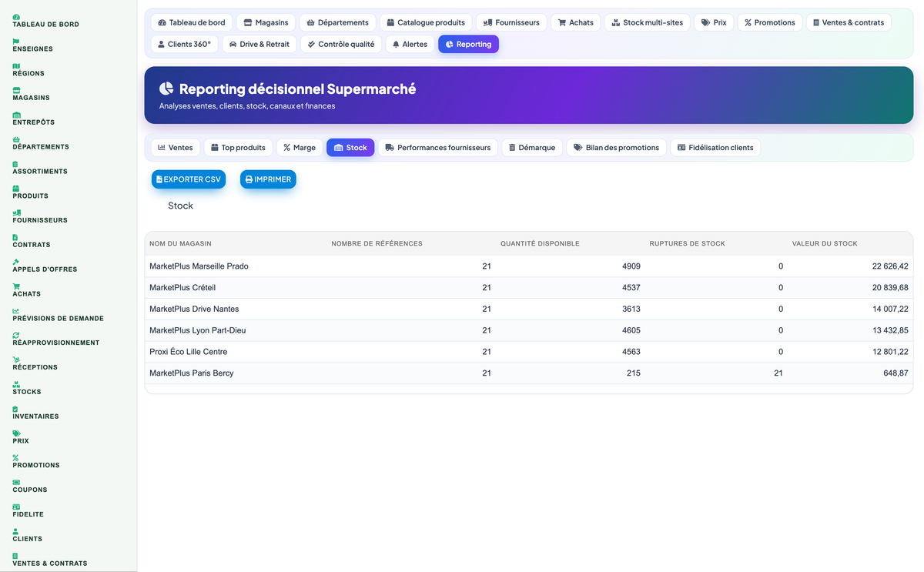This screenshot has width=924, height=572.
Task: Click the Départements basket icon in sidebar
Action: [x=16, y=139]
